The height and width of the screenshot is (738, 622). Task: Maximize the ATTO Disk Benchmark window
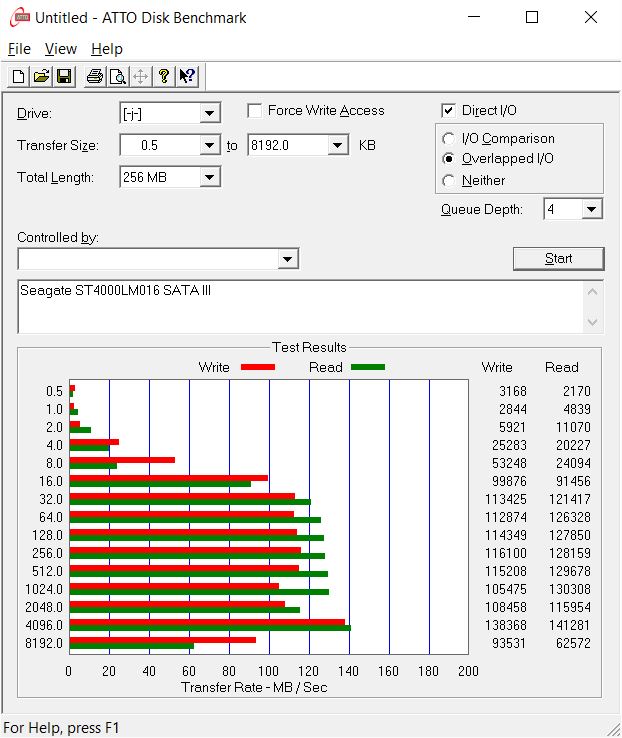click(x=532, y=17)
